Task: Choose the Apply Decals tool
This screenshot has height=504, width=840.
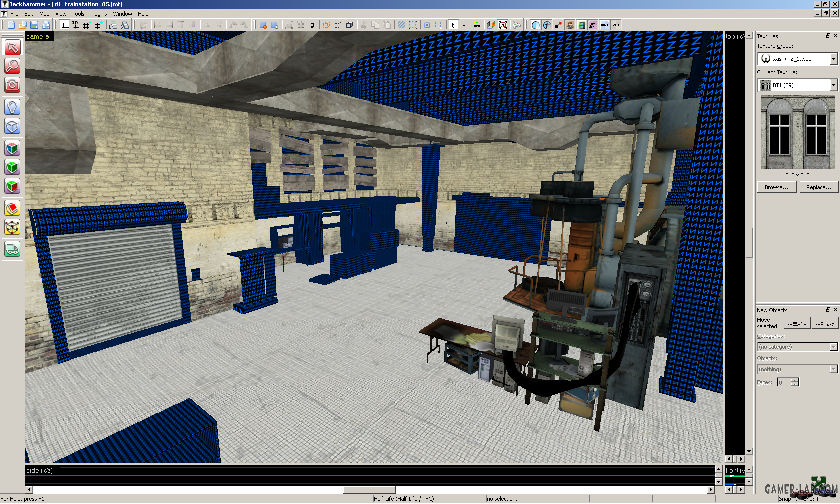Action: (x=12, y=186)
